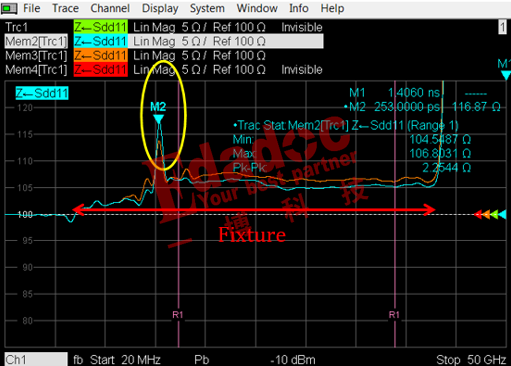This screenshot has height=366, width=511.
Task: Click the fb label in channel bar
Action: point(78,360)
